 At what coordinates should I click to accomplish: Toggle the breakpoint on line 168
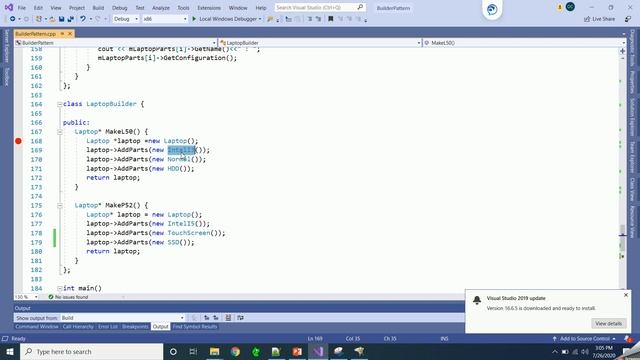[18, 141]
